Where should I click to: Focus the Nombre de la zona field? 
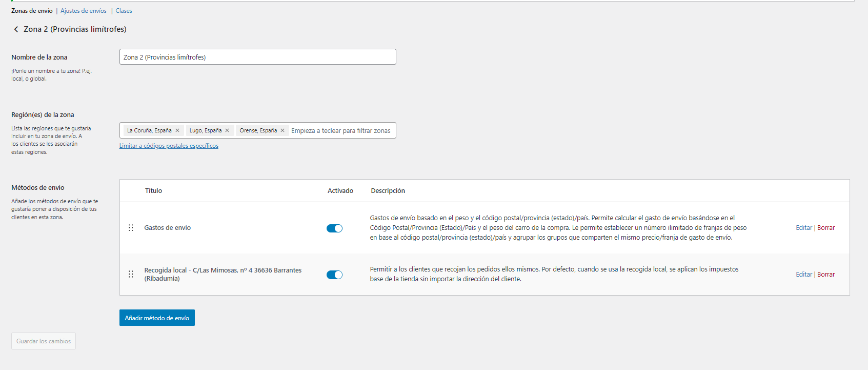pos(257,57)
